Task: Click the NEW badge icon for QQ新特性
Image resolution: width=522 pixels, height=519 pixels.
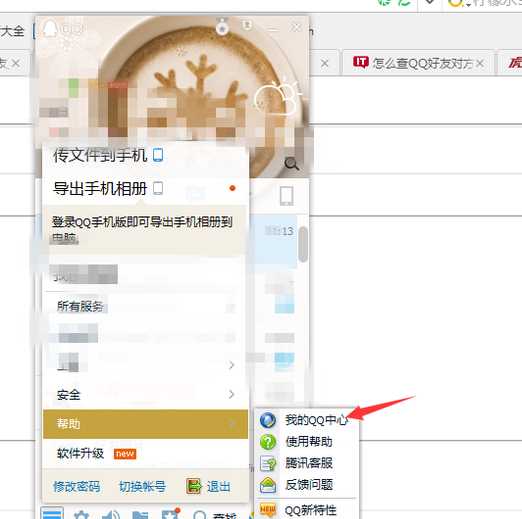Action: coord(268,509)
